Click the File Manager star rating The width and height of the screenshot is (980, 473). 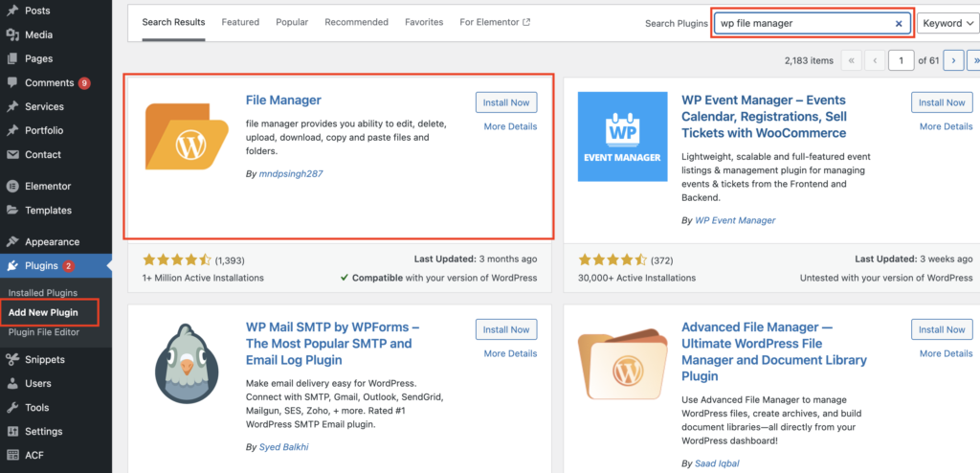[177, 259]
